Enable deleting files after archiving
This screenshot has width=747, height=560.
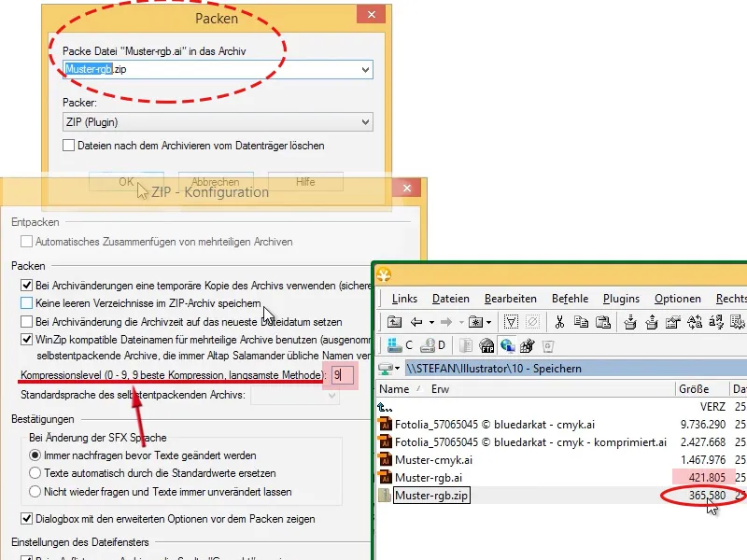pos(68,146)
